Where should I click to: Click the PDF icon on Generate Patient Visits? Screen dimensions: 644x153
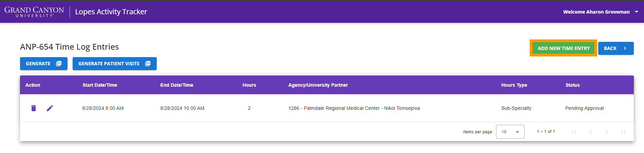click(148, 64)
